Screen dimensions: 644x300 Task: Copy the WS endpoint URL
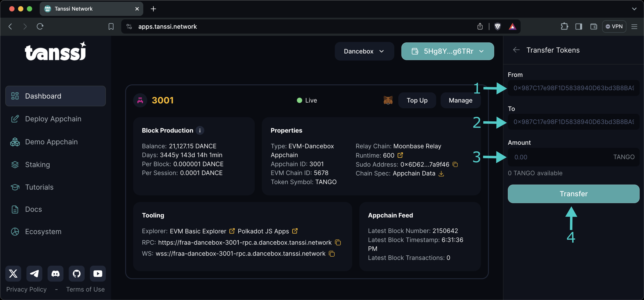pos(332,254)
